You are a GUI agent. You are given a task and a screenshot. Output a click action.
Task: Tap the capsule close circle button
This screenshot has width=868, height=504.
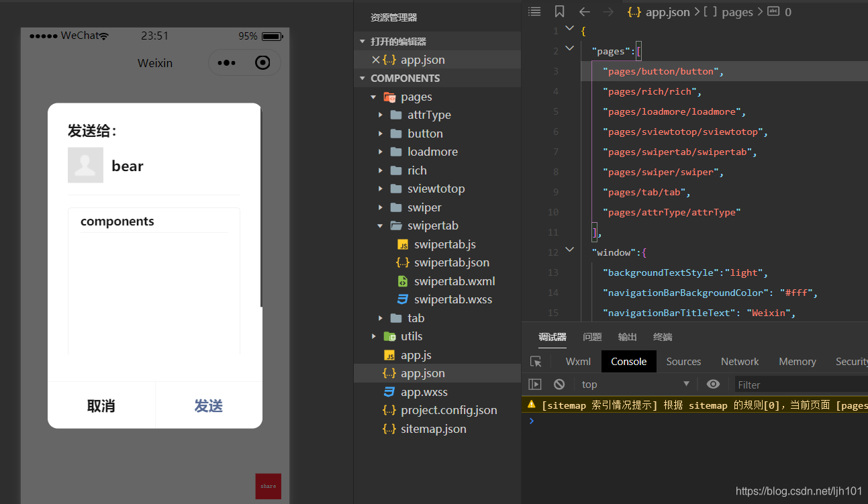click(x=263, y=63)
